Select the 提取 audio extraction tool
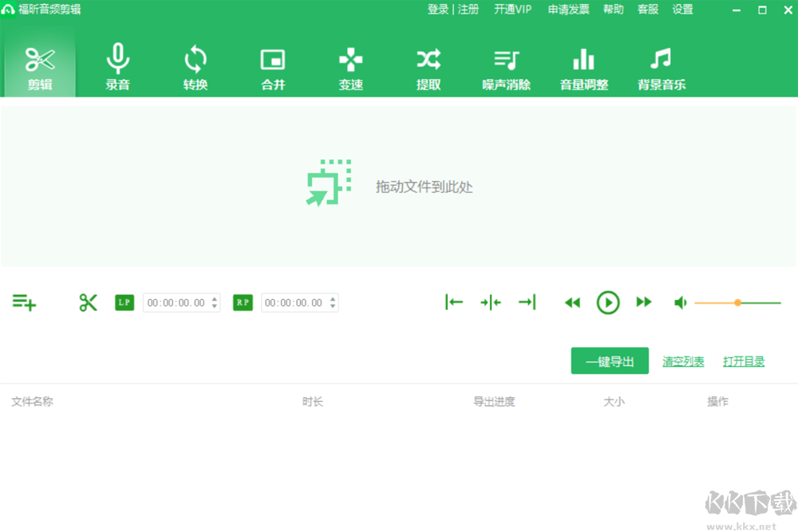The image size is (798, 532). (429, 67)
